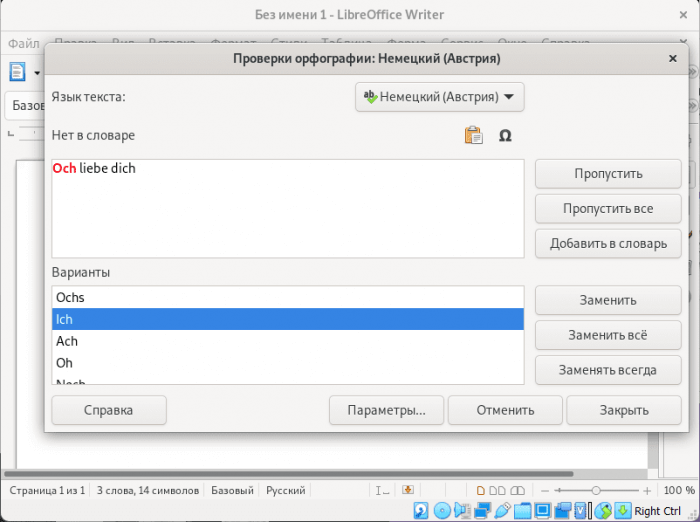Select the suggestion Ochs
This screenshot has width=700, height=522.
[x=288, y=297]
